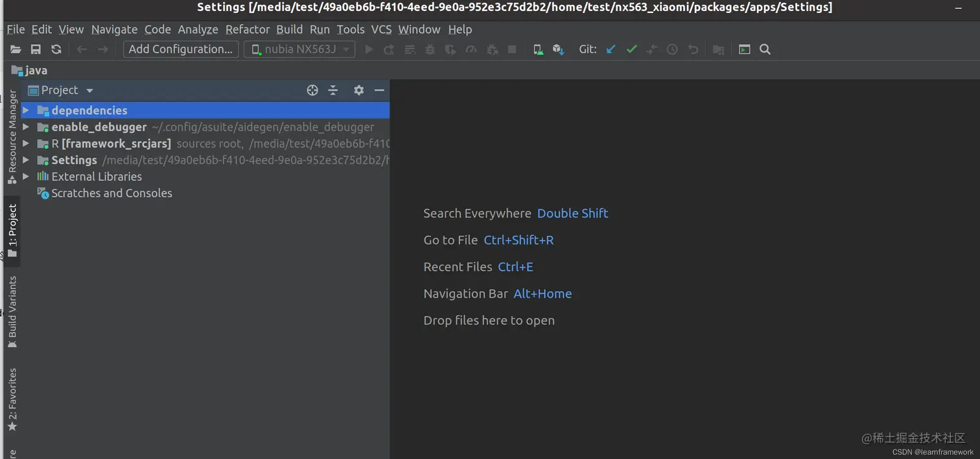The width and height of the screenshot is (980, 459).
Task: Click Git Compare with branch icon
Action: [x=652, y=49]
